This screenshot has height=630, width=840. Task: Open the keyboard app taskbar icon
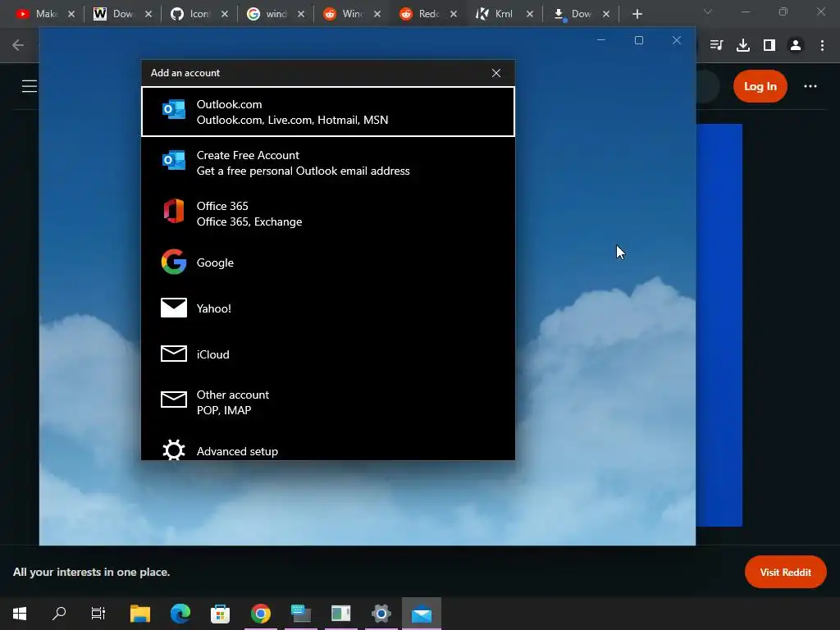coord(300,613)
